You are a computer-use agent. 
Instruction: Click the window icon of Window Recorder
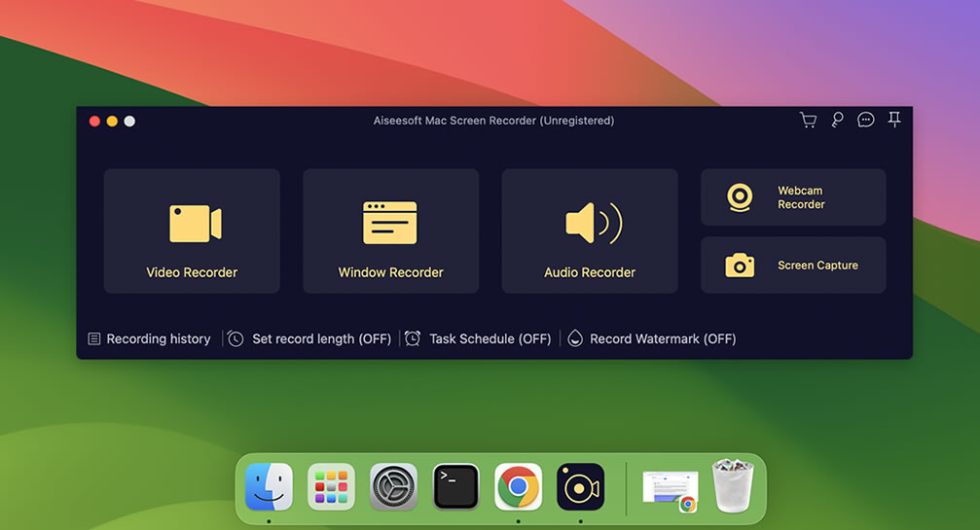tap(390, 223)
